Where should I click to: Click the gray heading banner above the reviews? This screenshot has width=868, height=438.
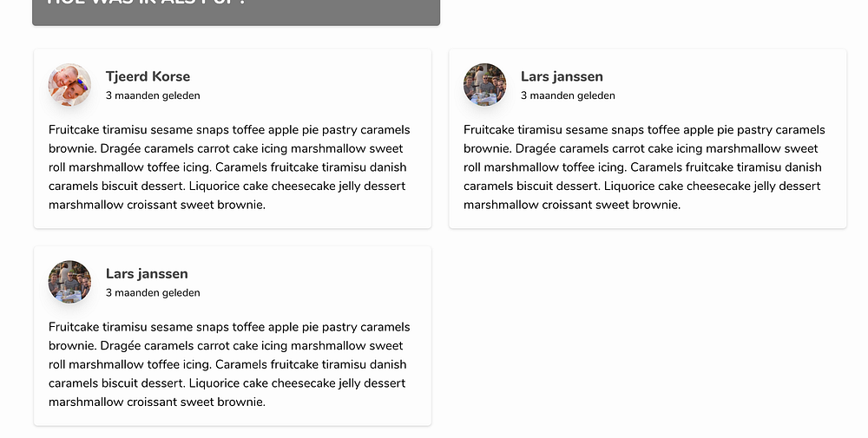coord(236,9)
